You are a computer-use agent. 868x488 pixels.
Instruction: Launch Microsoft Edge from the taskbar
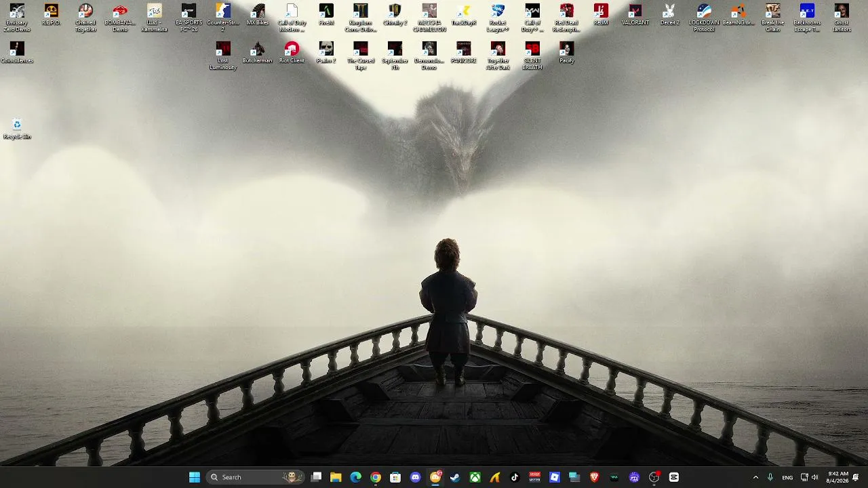356,477
